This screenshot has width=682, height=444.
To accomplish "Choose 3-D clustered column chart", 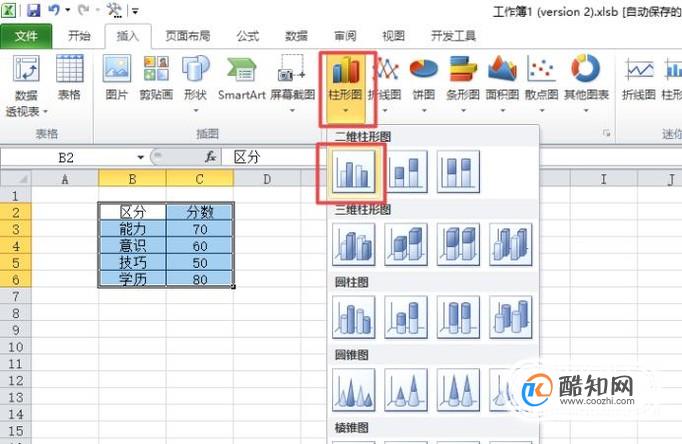I will coord(354,244).
